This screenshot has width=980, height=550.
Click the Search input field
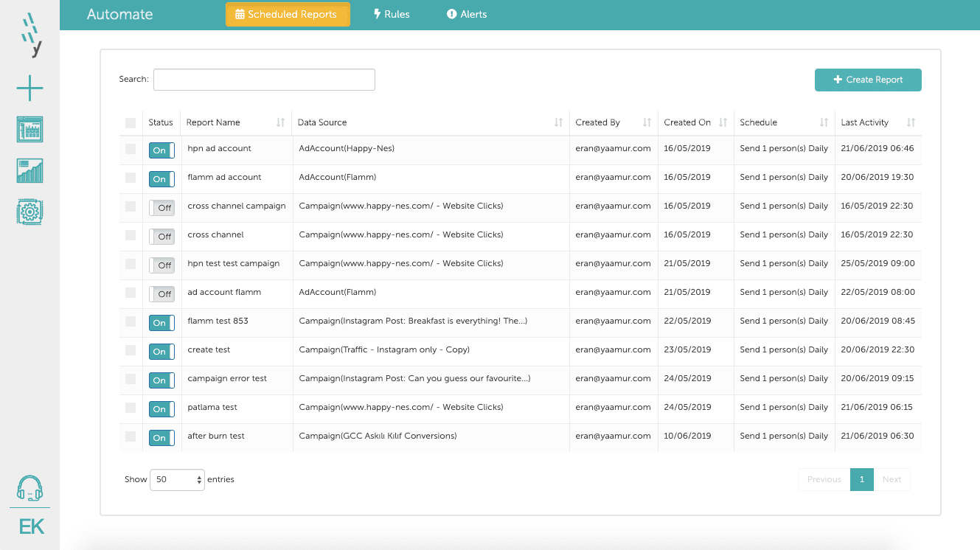(x=264, y=80)
